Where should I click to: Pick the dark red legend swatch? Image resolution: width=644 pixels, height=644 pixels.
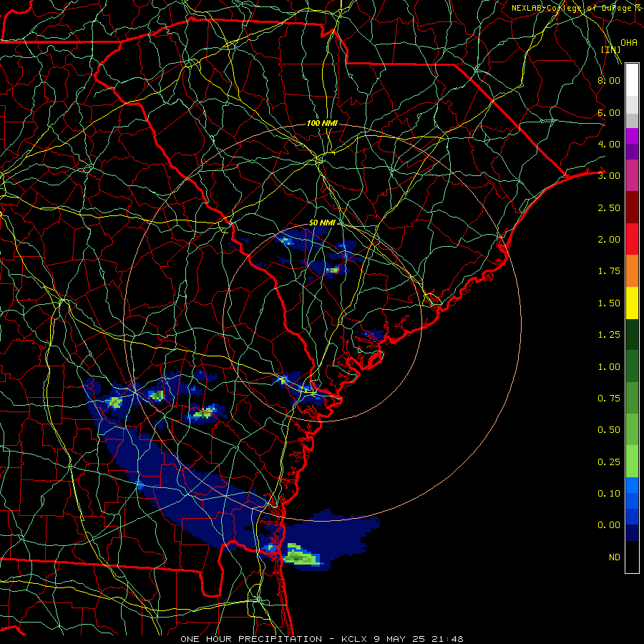click(632, 208)
